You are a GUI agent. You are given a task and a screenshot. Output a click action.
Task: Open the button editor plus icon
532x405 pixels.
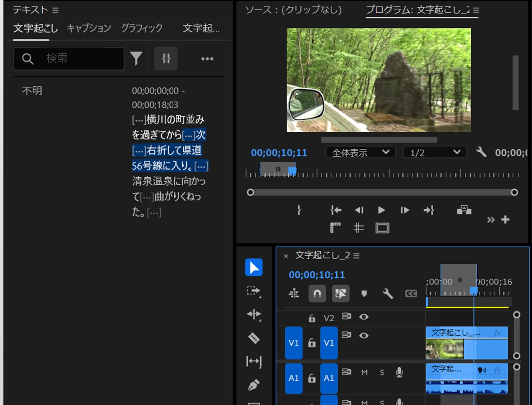tap(505, 219)
